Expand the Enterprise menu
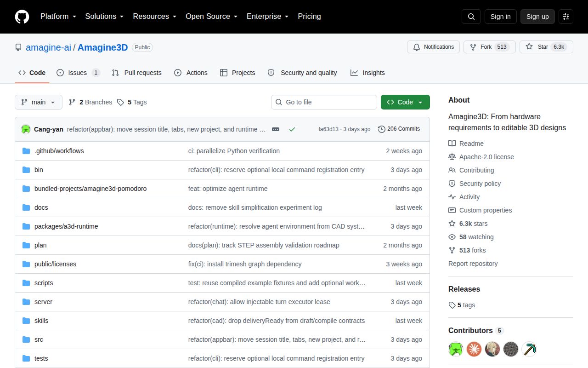The height and width of the screenshot is (368, 588). (x=267, y=17)
